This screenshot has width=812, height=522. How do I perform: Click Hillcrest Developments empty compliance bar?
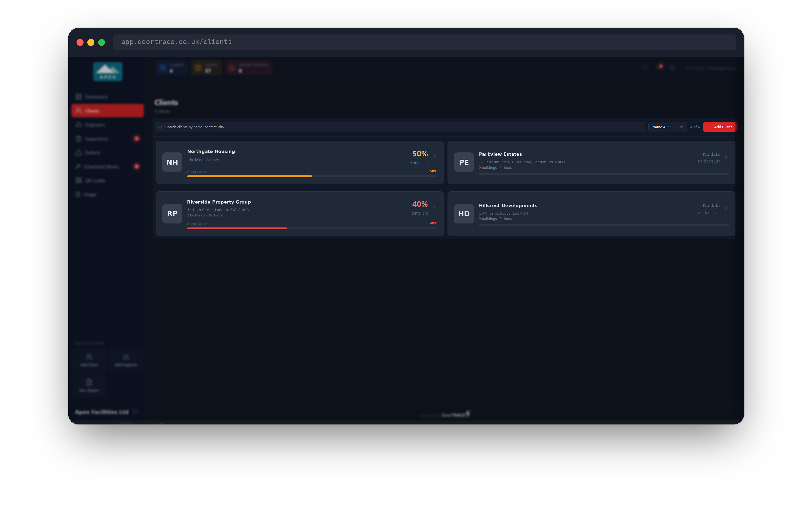(x=603, y=225)
